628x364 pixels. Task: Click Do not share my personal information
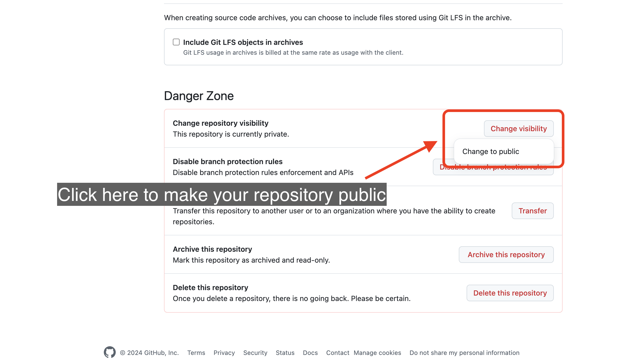(464, 353)
